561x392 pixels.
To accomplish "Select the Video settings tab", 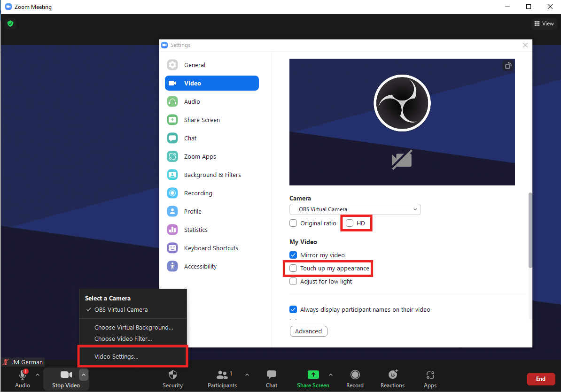I will [x=212, y=83].
